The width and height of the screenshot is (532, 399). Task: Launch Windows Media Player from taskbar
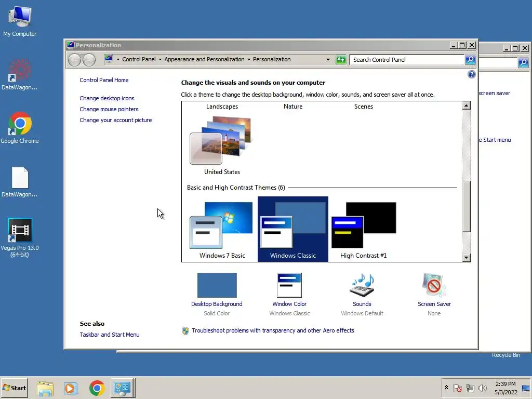(x=71, y=388)
